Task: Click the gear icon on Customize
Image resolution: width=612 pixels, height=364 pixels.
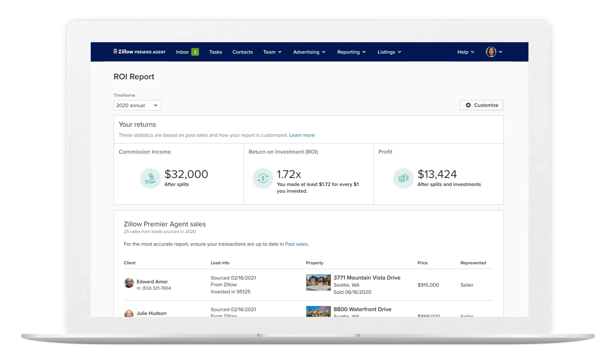Action: 468,105
